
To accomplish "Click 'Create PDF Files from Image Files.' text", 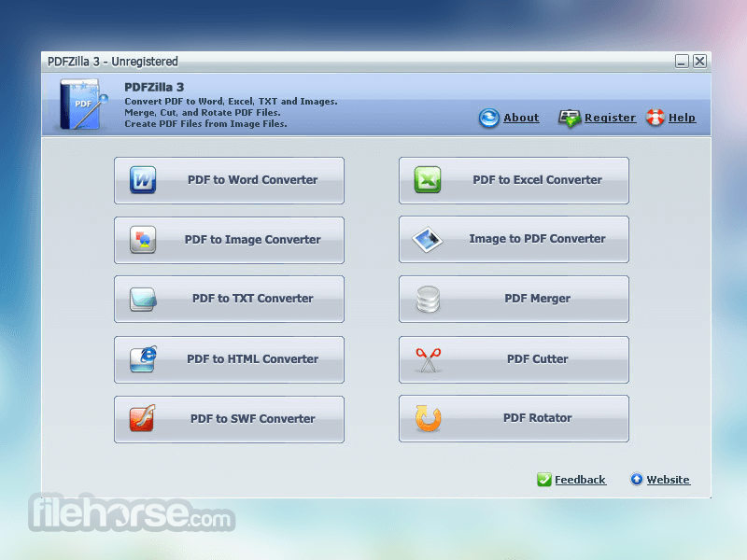I will click(x=205, y=124).
